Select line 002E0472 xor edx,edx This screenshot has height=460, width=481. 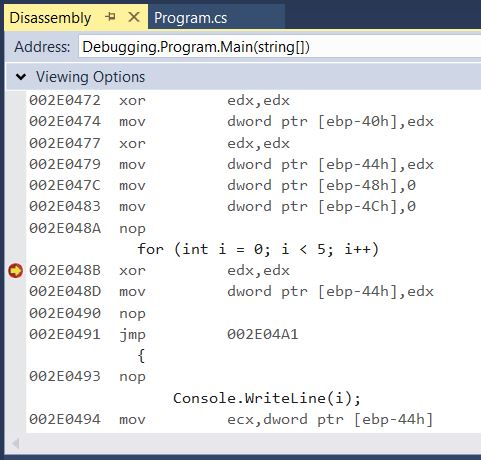pos(159,100)
